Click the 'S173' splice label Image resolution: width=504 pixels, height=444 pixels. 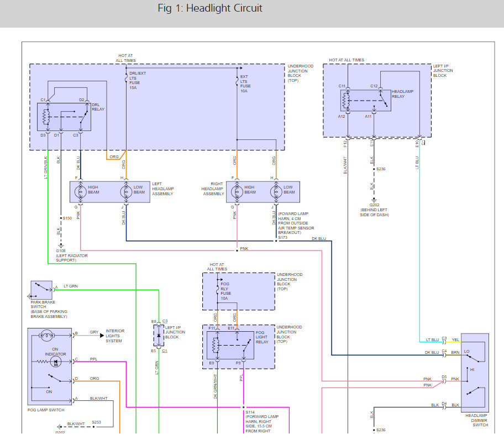point(282,238)
